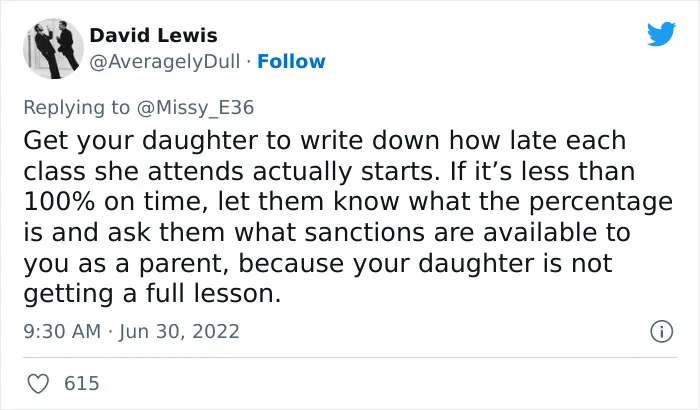The image size is (700, 410).
Task: Click "100%" in the tweet text
Action: click(59, 202)
